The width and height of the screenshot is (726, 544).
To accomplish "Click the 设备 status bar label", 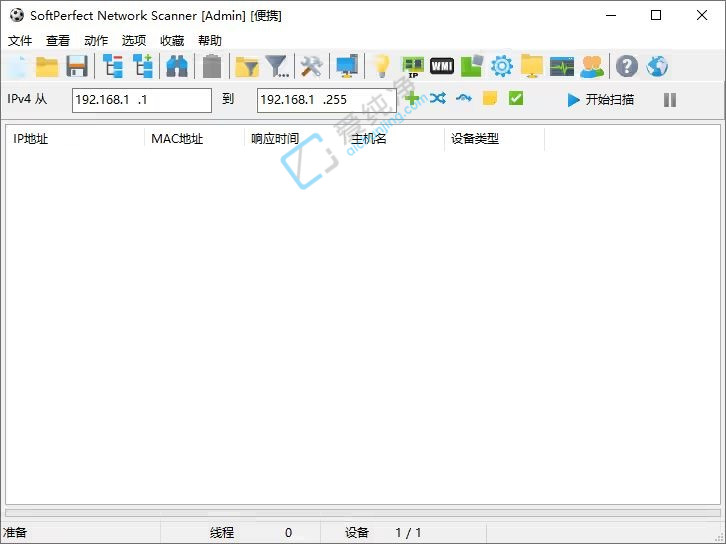I will [357, 532].
